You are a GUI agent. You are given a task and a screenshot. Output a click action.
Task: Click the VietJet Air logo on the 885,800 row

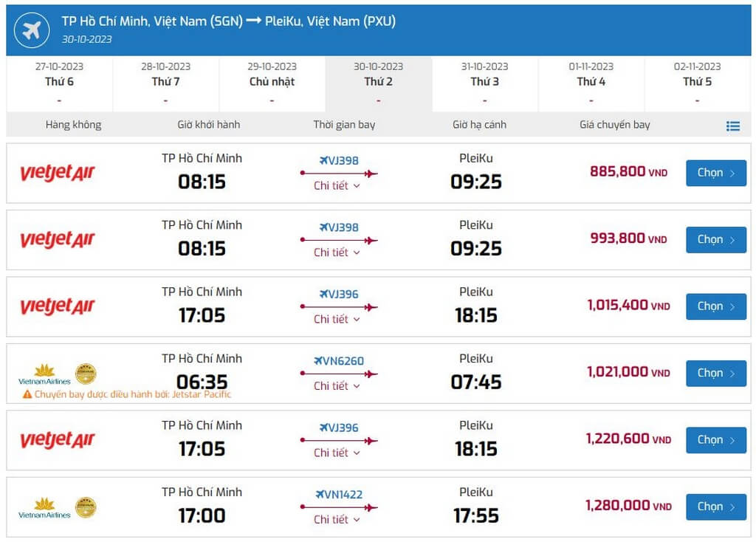click(x=58, y=174)
